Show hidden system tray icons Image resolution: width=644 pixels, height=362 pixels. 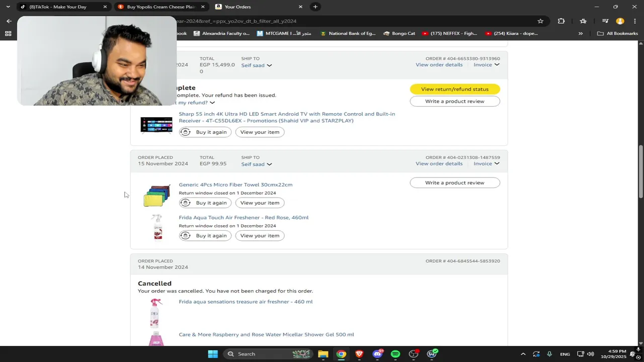tap(523, 354)
